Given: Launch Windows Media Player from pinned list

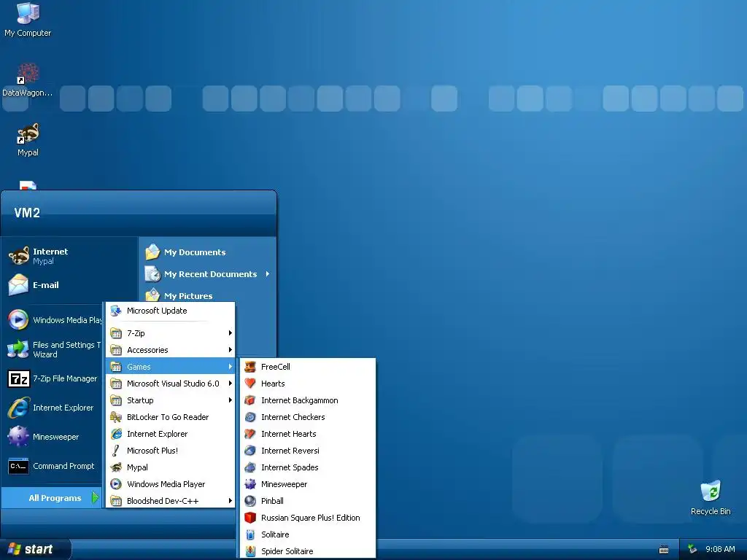Looking at the screenshot, I should [54, 319].
